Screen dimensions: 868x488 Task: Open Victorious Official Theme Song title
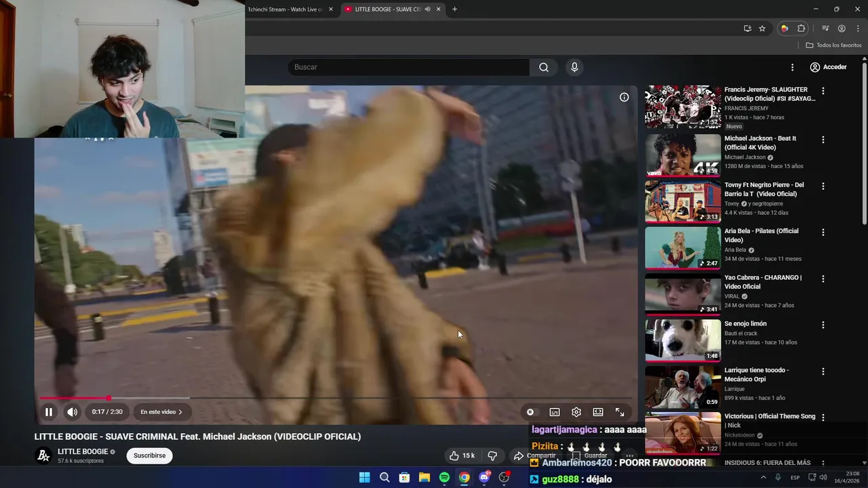point(770,421)
